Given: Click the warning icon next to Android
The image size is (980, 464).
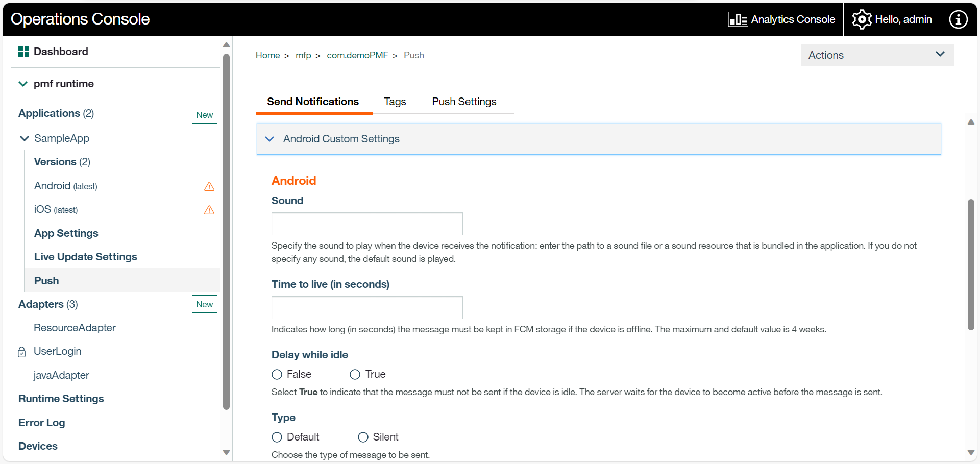Looking at the screenshot, I should 209,186.
